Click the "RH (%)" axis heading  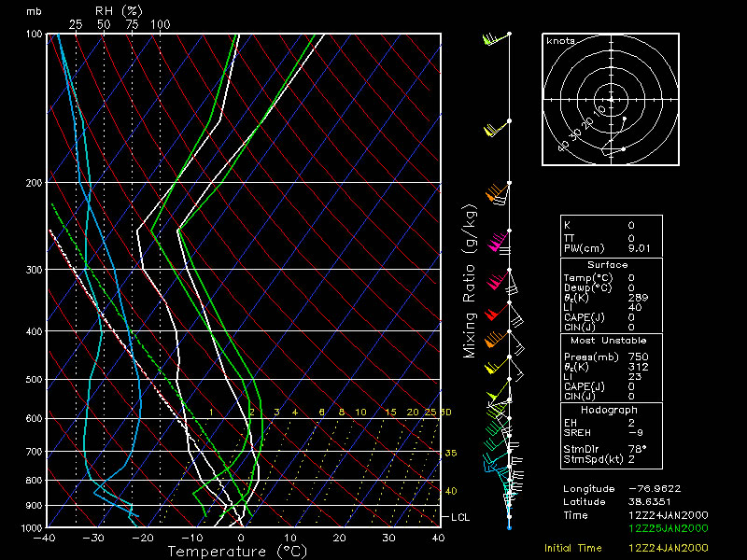pyautogui.click(x=120, y=11)
